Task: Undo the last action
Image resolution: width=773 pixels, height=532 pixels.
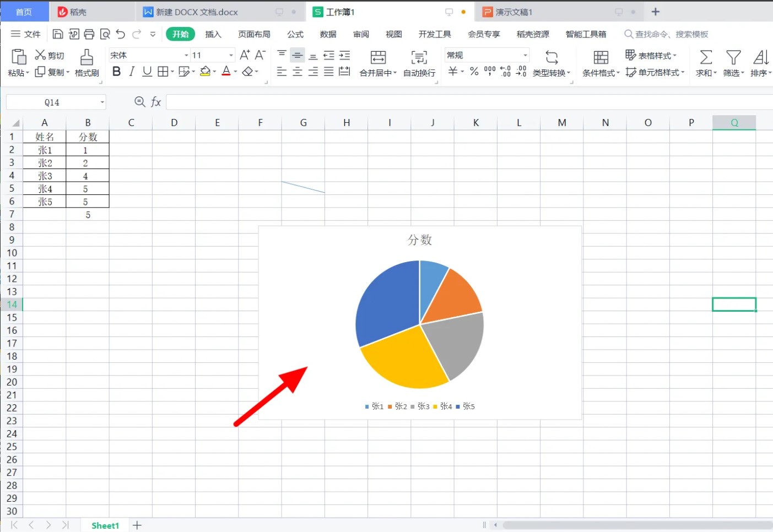Action: pyautogui.click(x=121, y=34)
